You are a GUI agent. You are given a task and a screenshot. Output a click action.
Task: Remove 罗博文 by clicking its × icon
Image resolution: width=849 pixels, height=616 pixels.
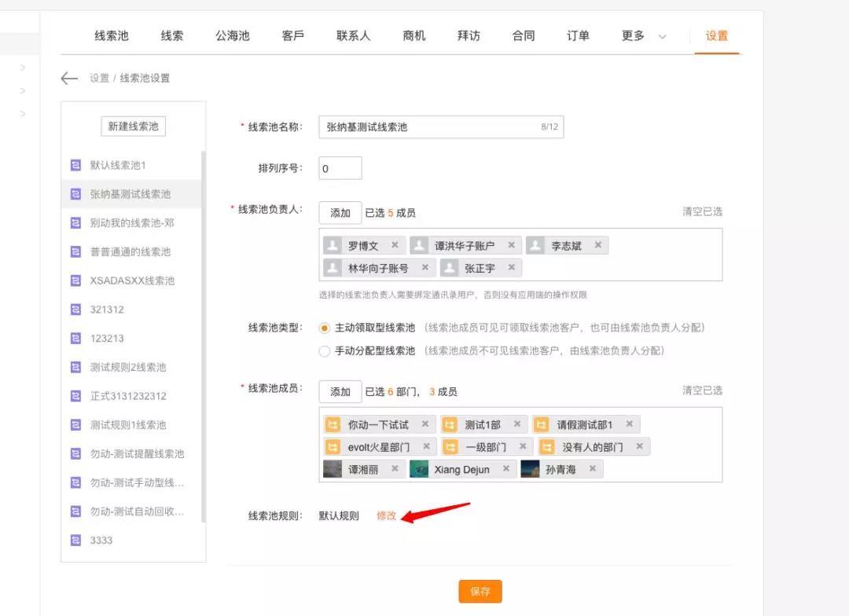point(395,245)
